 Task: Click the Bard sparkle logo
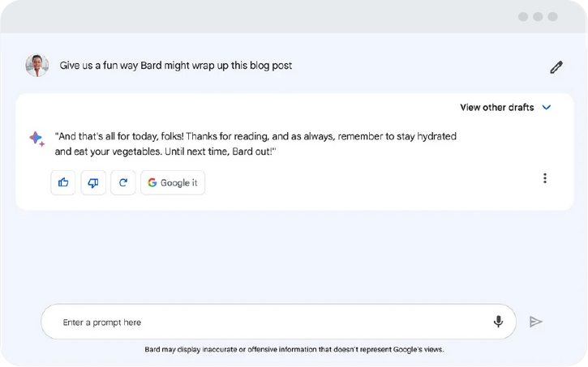[x=36, y=139]
